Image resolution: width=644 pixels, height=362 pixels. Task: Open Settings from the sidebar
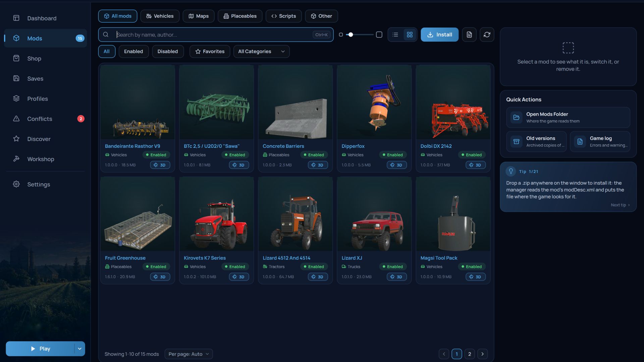coord(45,184)
